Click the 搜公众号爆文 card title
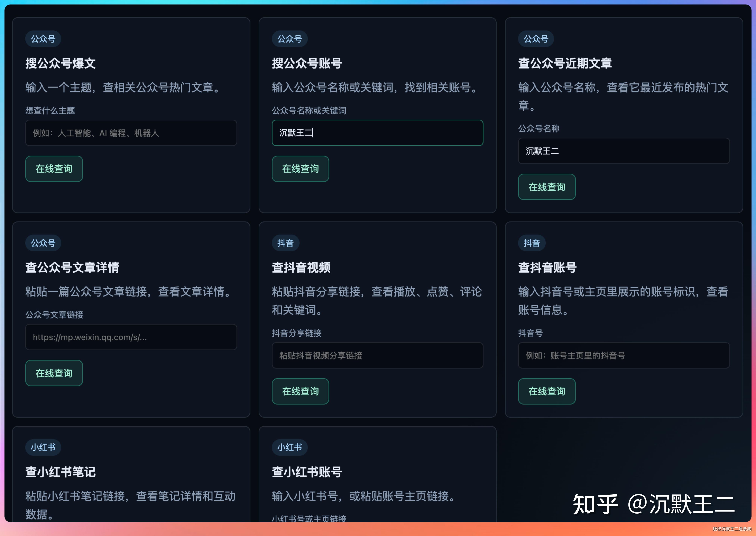756x536 pixels. [x=61, y=63]
